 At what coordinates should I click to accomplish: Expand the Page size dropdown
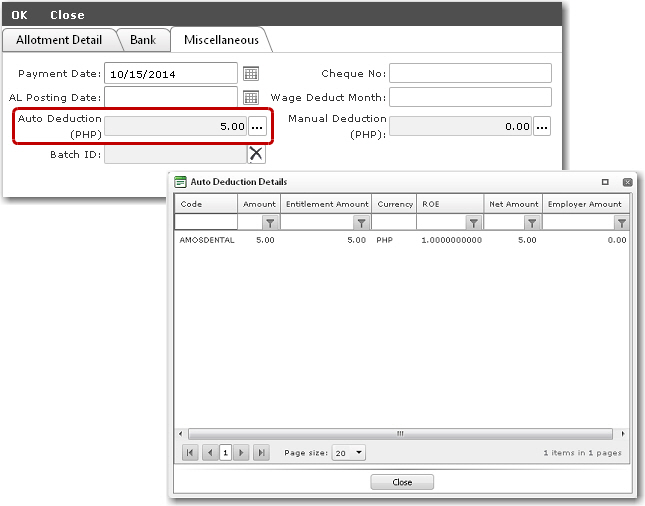point(360,453)
